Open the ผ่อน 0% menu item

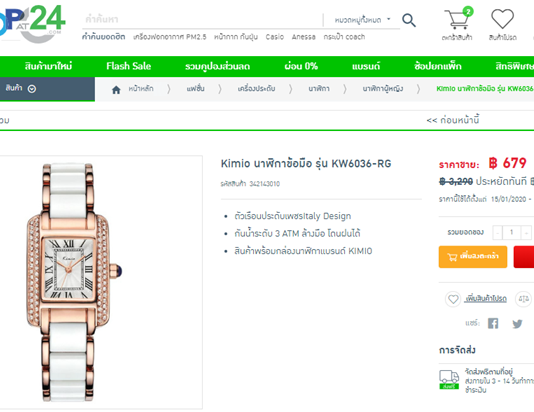[x=301, y=66]
